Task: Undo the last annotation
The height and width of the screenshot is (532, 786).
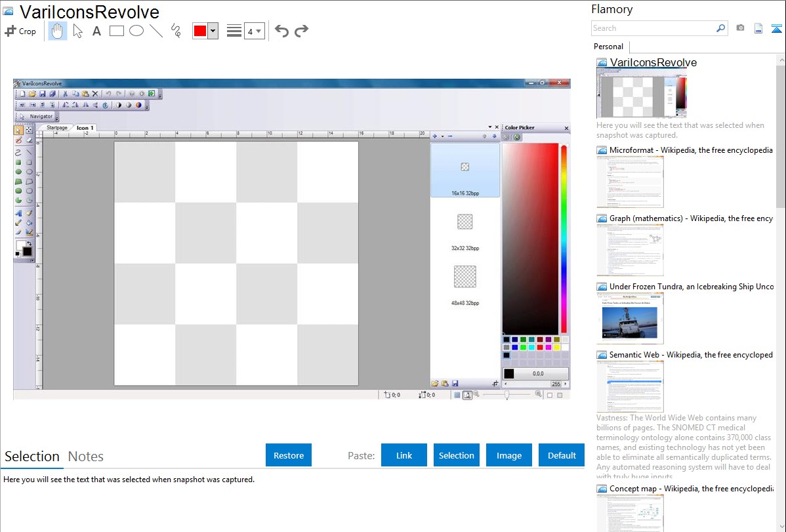Action: [x=281, y=31]
